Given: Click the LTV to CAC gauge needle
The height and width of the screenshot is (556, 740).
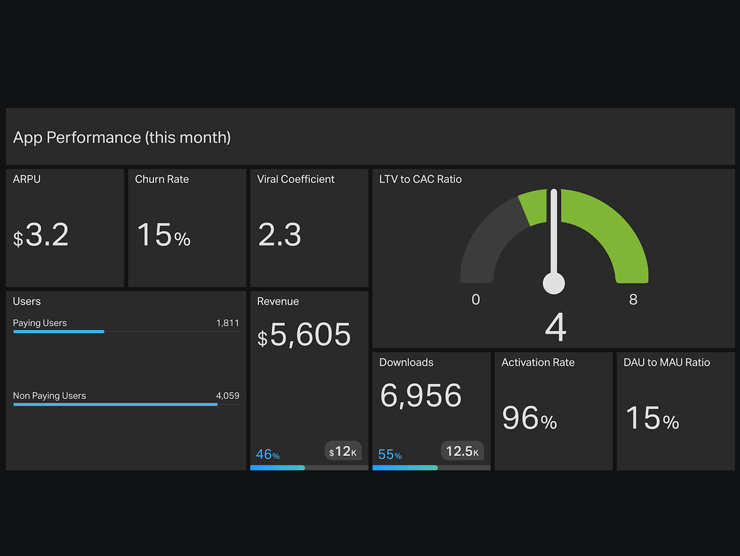Looking at the screenshot, I should click(x=554, y=241).
